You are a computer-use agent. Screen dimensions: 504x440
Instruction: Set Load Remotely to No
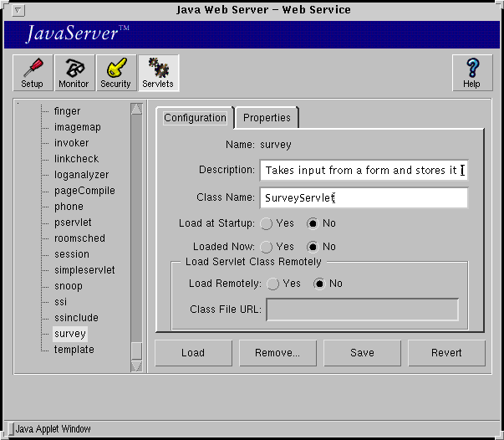pyautogui.click(x=319, y=284)
